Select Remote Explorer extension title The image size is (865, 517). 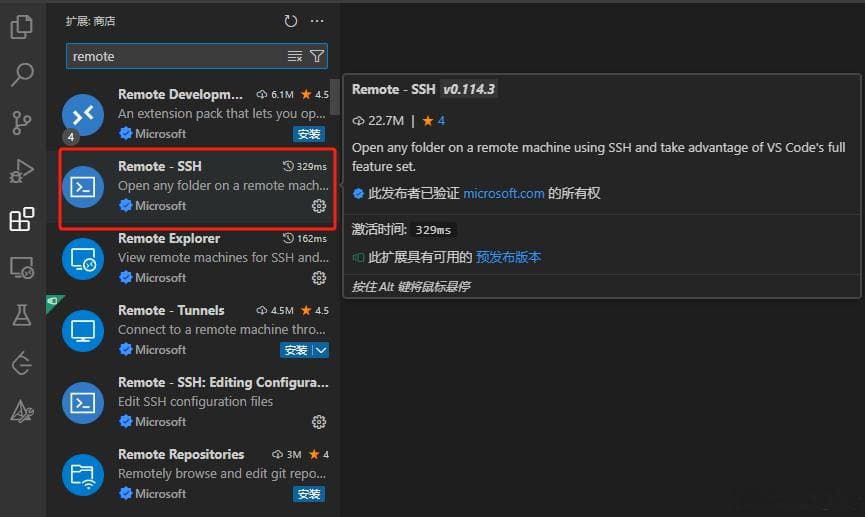tap(169, 238)
